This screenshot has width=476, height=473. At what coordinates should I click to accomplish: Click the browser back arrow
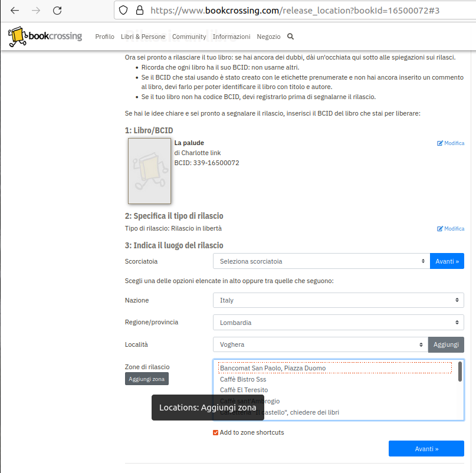click(x=15, y=11)
